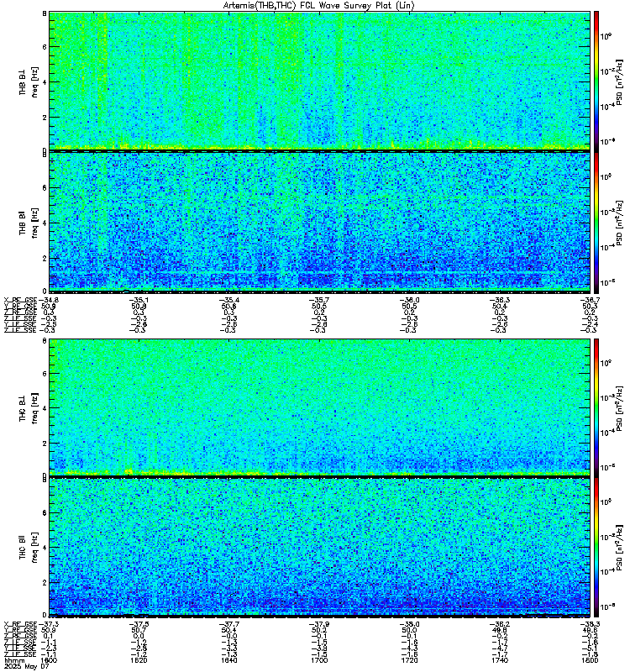Click the 1720 time tick label
Screen dimensions: 630x672
coord(409,660)
